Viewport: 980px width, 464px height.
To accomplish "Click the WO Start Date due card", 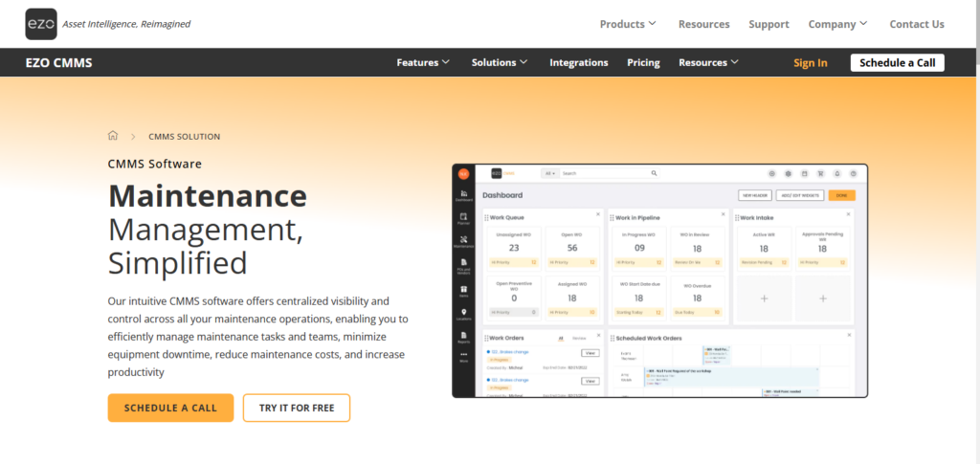I will click(638, 298).
